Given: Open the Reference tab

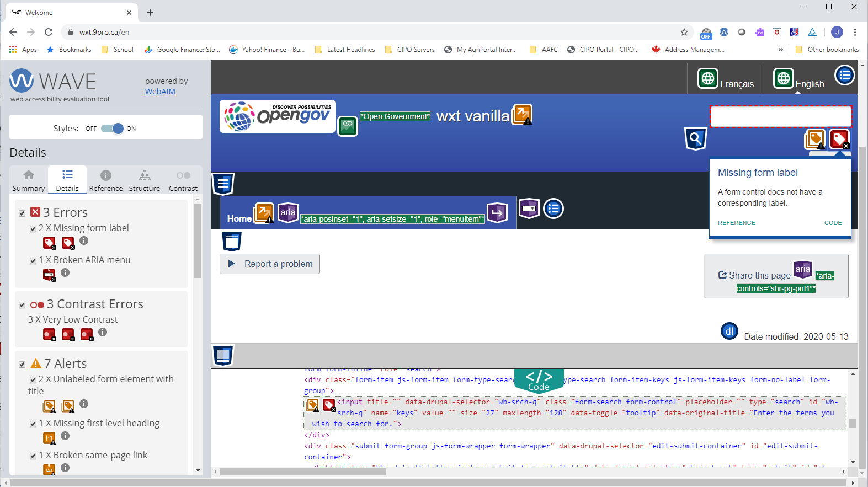Looking at the screenshot, I should point(106,180).
